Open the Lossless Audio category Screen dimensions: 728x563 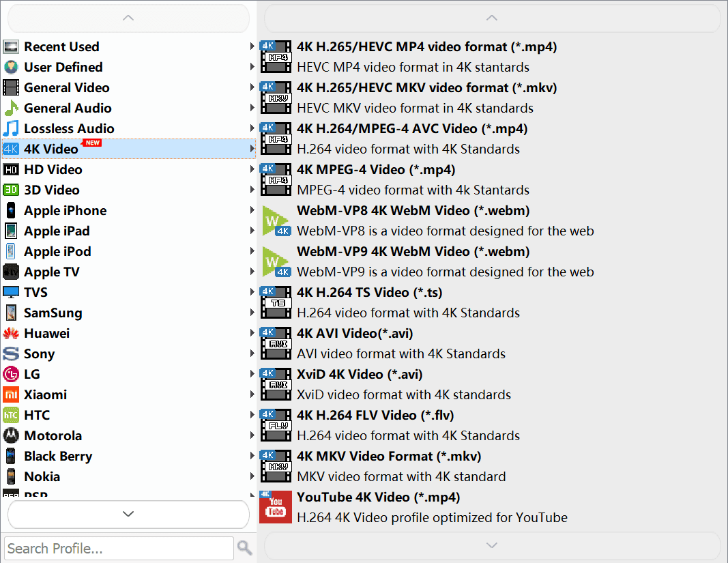pyautogui.click(x=128, y=128)
